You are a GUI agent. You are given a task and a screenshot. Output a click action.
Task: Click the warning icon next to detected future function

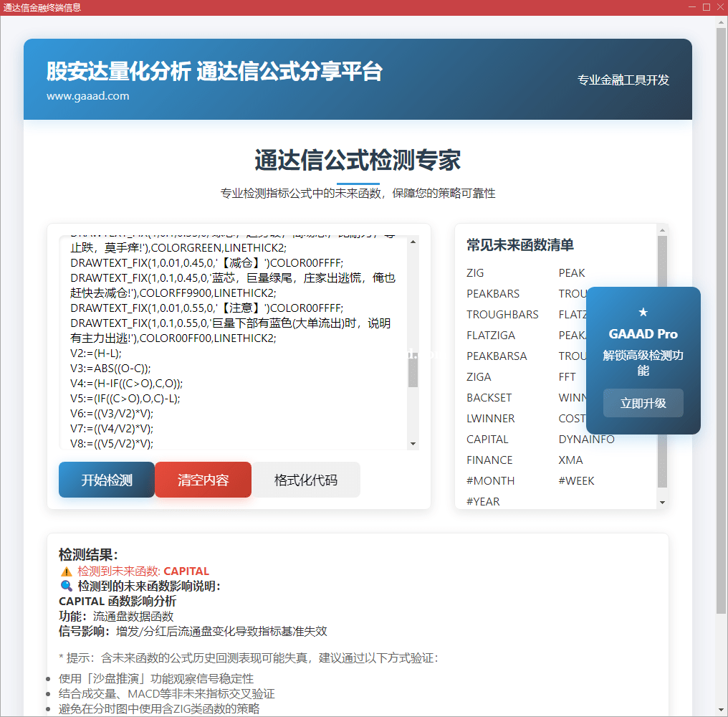pyautogui.click(x=67, y=571)
